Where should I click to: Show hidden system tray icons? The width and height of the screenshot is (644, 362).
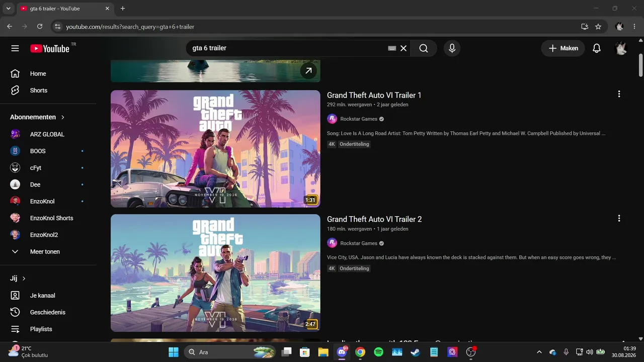(539, 352)
